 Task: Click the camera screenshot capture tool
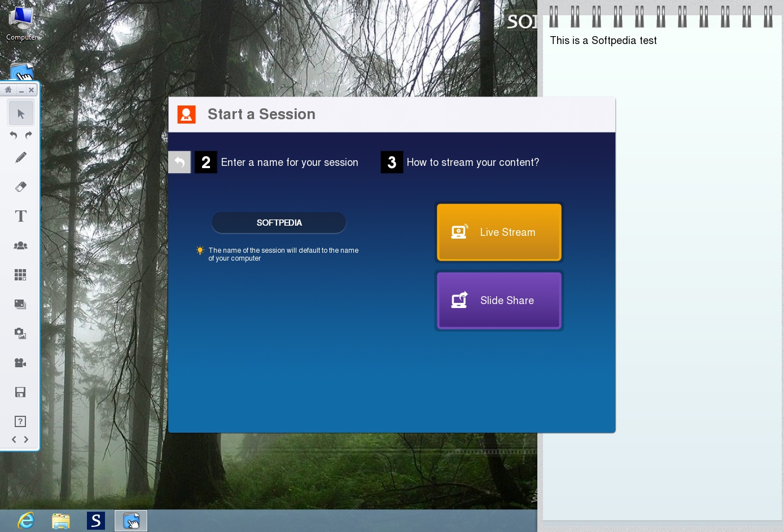(21, 333)
